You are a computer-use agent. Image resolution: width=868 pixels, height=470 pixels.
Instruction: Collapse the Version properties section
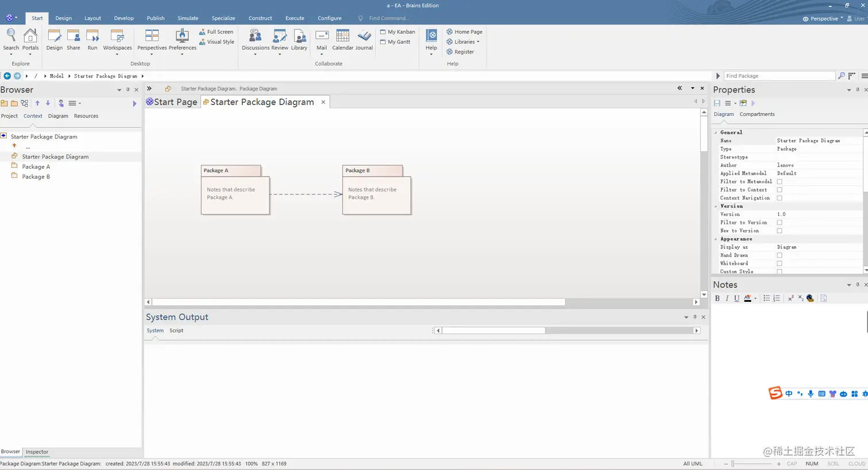(716, 206)
